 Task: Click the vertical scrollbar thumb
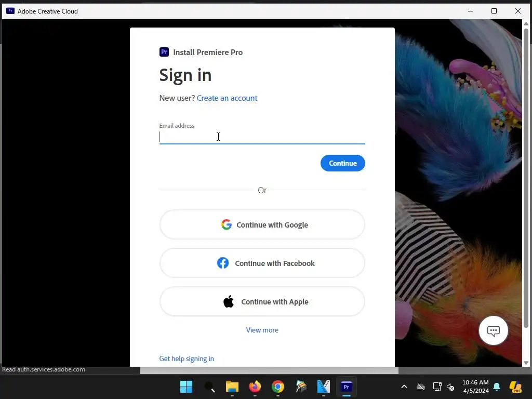(x=526, y=178)
